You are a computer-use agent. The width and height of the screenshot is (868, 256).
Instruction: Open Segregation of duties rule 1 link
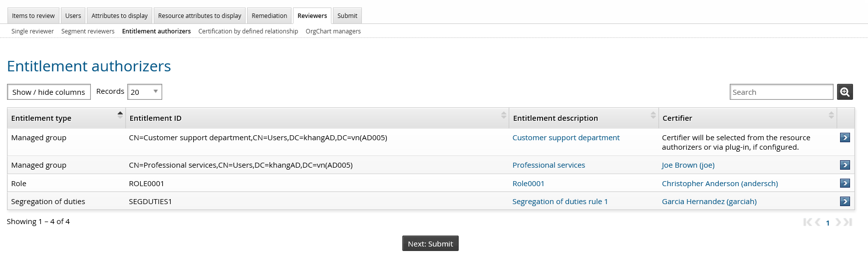pos(560,202)
